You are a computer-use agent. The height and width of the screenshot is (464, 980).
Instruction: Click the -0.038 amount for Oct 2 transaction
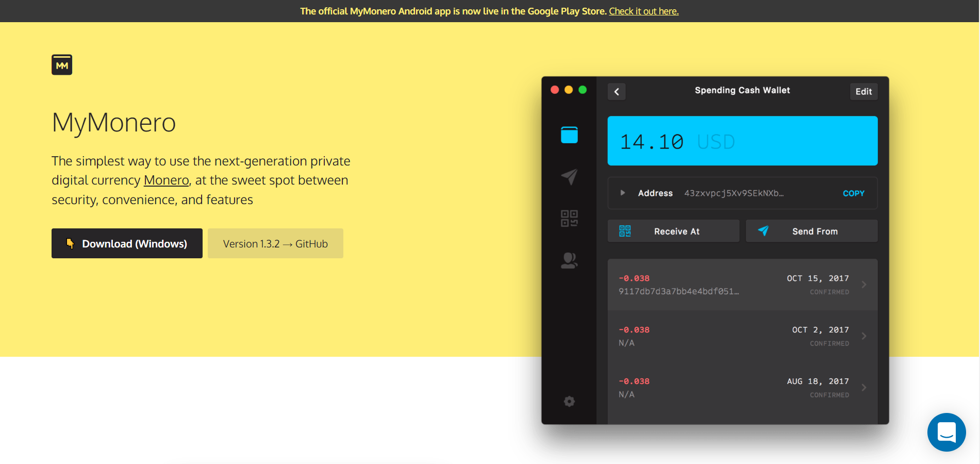coord(634,329)
